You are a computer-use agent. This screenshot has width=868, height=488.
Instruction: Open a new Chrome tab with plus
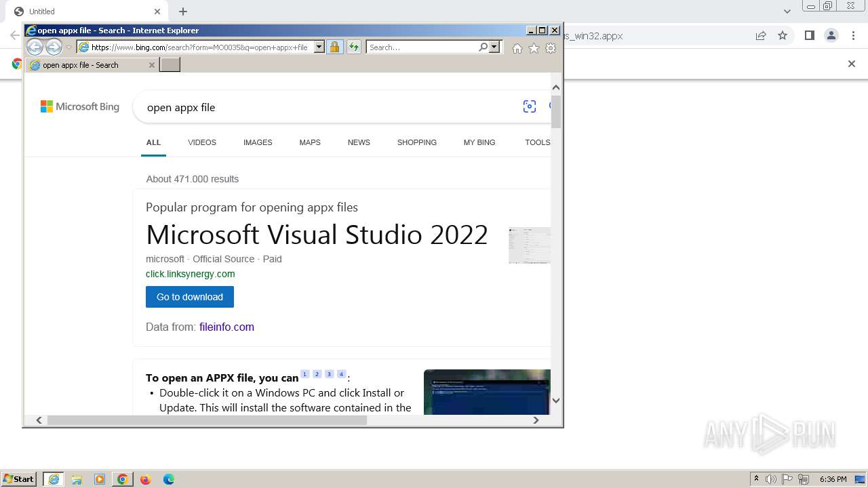pyautogui.click(x=183, y=12)
